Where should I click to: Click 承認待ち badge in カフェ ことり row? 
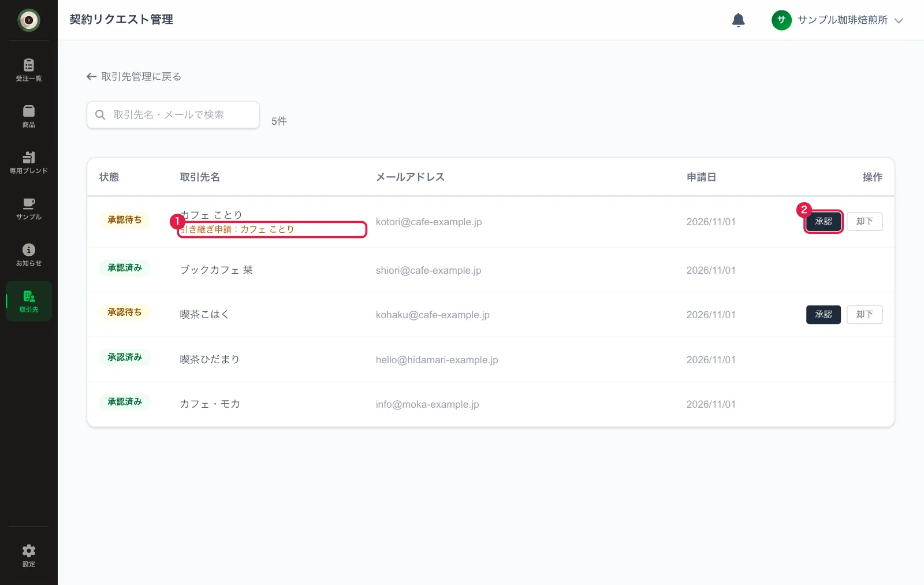point(125,220)
